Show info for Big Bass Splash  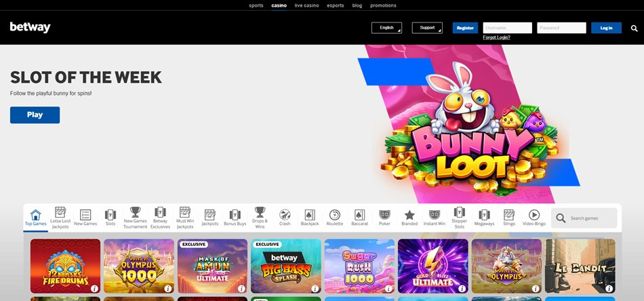315,288
